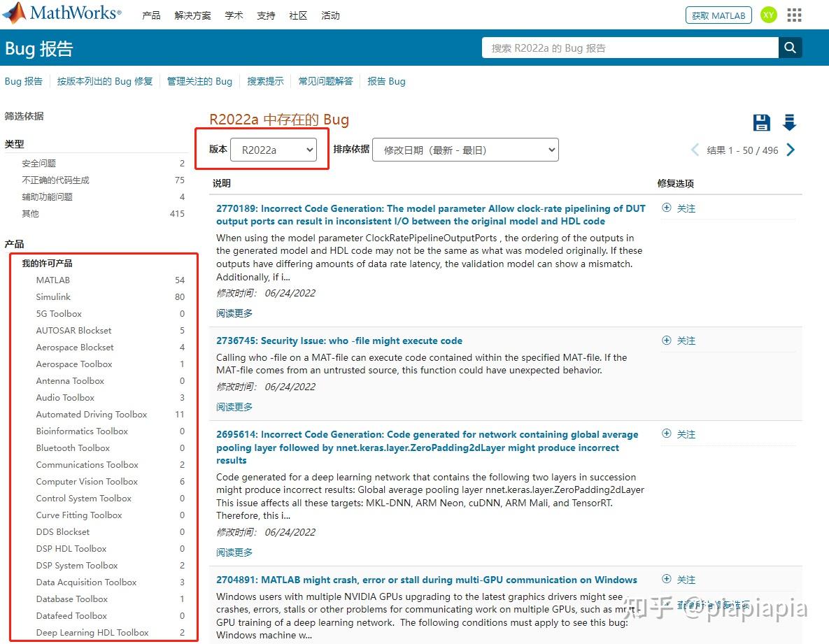Click the follow plus icon for bug 2704891
The height and width of the screenshot is (644, 829).
click(667, 579)
